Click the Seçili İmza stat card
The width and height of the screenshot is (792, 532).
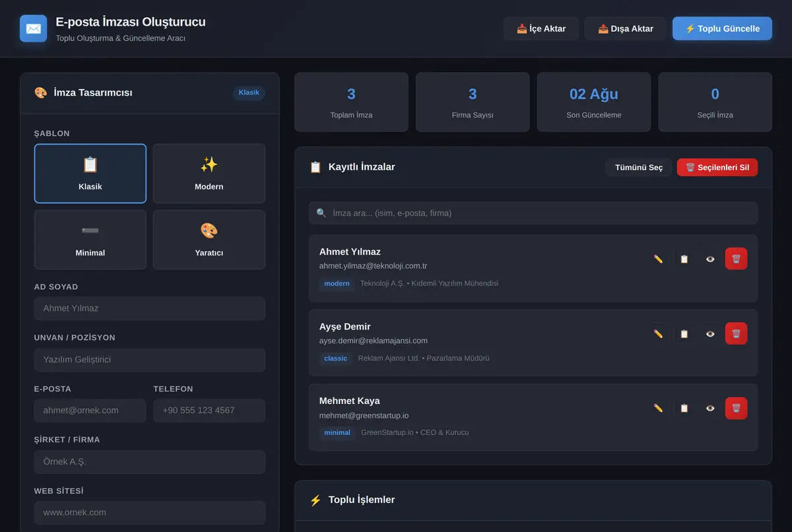[x=715, y=102]
